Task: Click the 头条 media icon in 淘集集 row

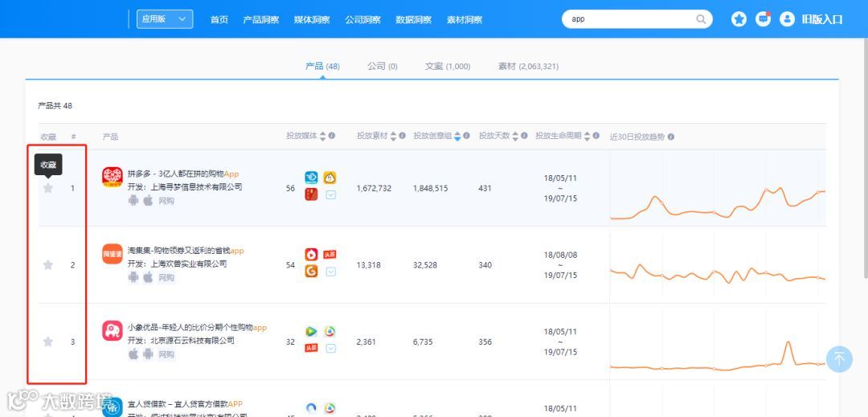Action: pos(330,255)
